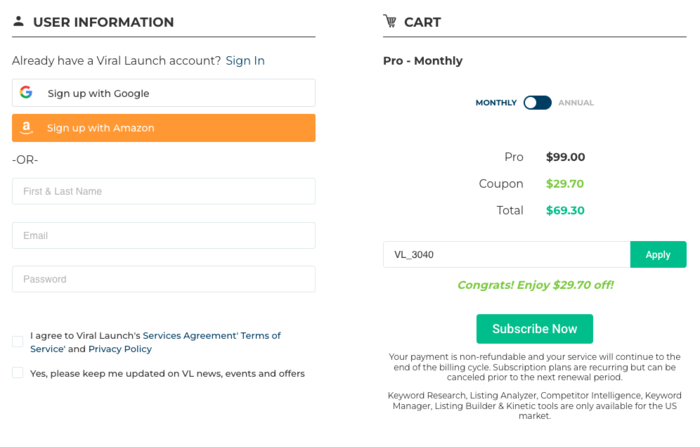Check the Services Agreement consent checkbox
700x447 pixels.
(x=18, y=342)
